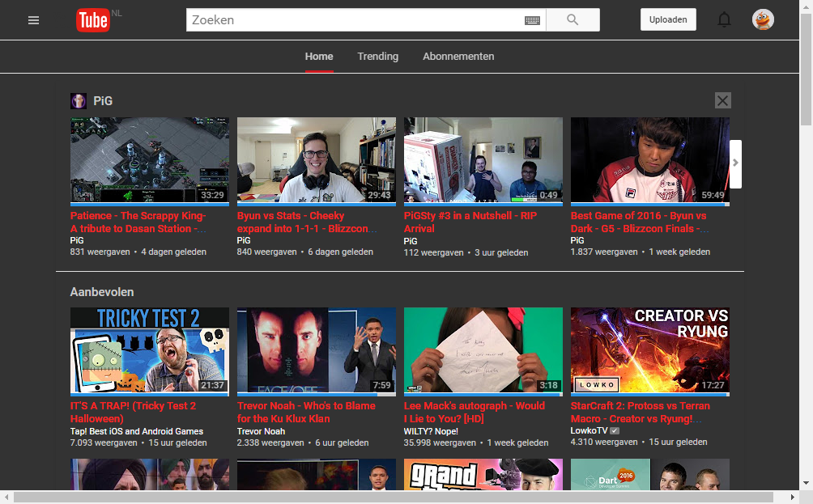Viewport: 813px width, 504px height.
Task: Play the Lee Mack autograph thumbnail
Action: 483,350
